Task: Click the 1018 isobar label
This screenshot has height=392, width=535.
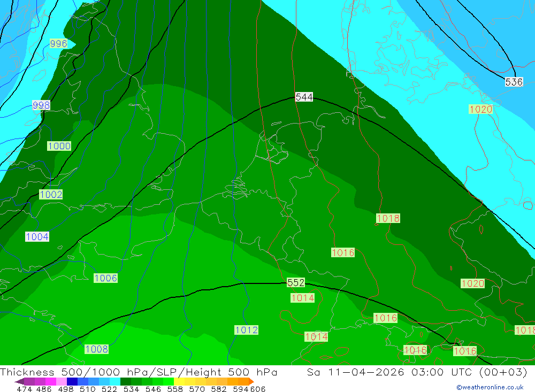Action: click(388, 218)
